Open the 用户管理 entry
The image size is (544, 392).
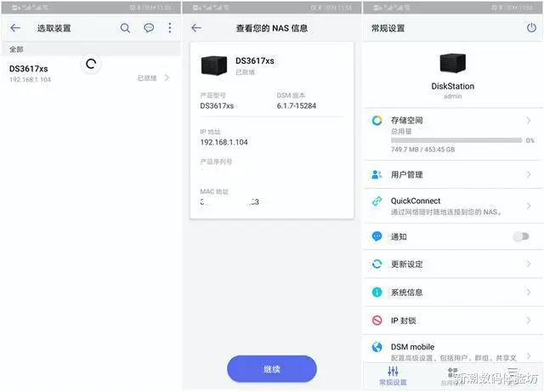click(453, 174)
